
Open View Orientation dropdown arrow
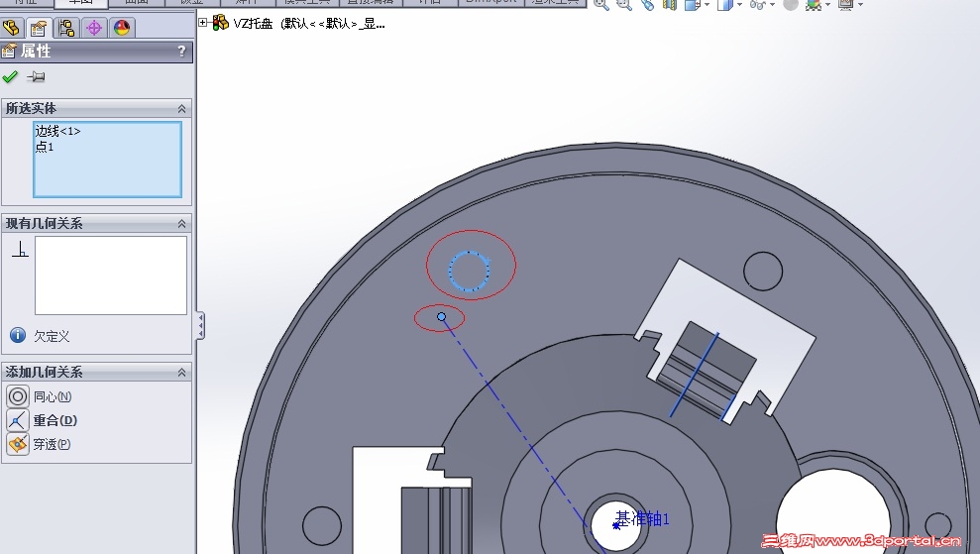pyautogui.click(x=707, y=5)
